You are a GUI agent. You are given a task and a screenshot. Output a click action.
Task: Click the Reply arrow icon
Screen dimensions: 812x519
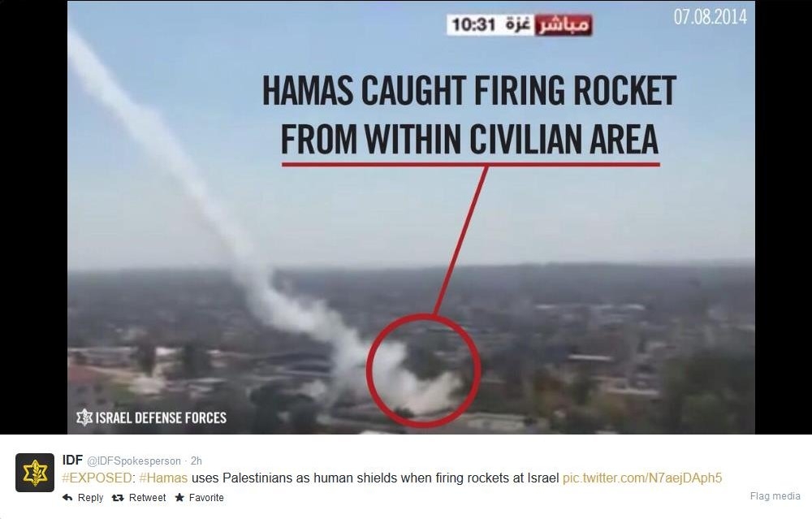click(67, 497)
